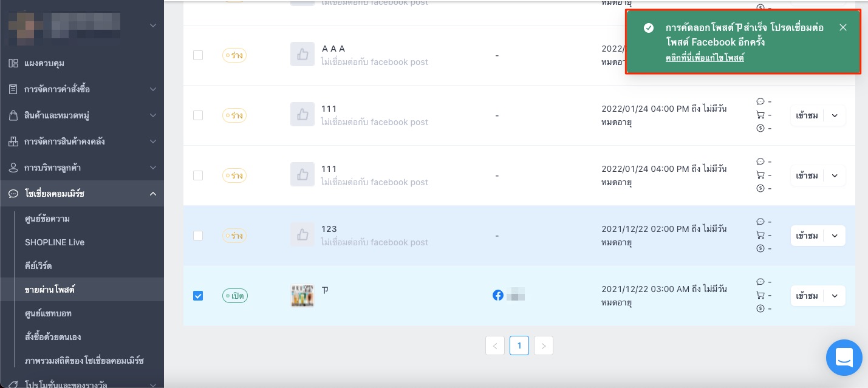The width and height of the screenshot is (868, 388).
Task: Click the shopping bag products icon
Action: pyautogui.click(x=13, y=115)
